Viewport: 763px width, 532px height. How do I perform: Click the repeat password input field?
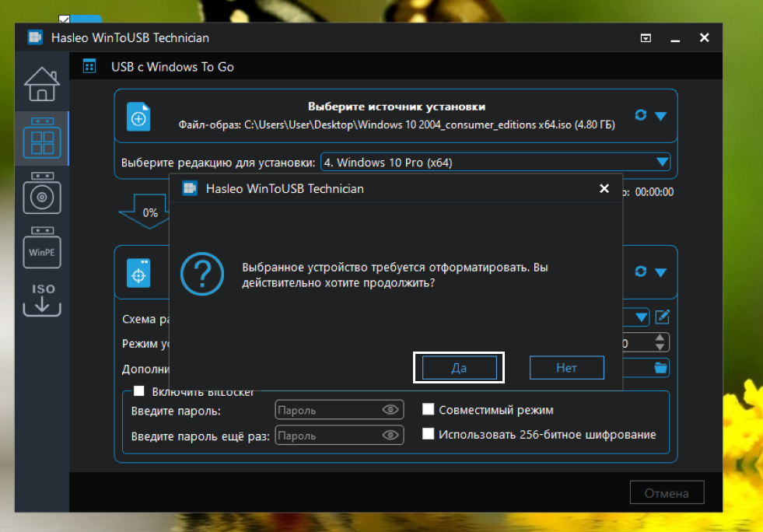pyautogui.click(x=339, y=435)
